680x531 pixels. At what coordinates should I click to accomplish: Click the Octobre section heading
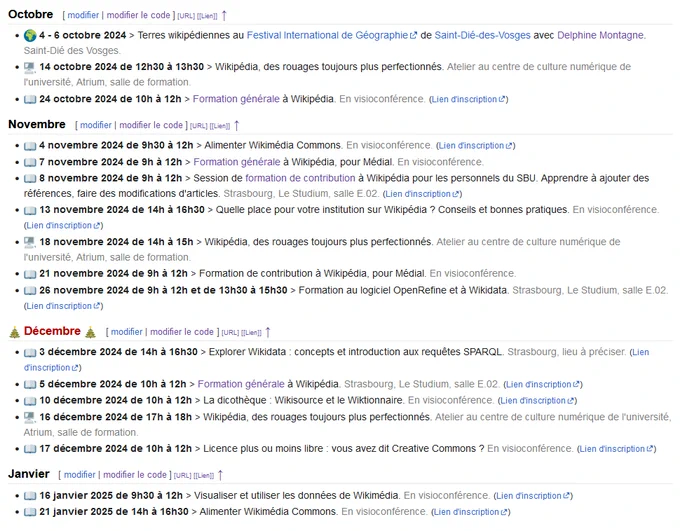pos(30,14)
